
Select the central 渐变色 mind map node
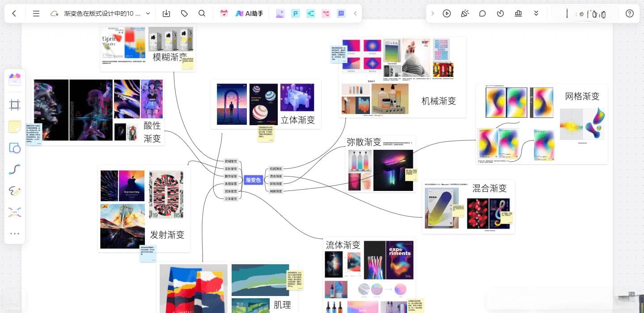click(253, 180)
